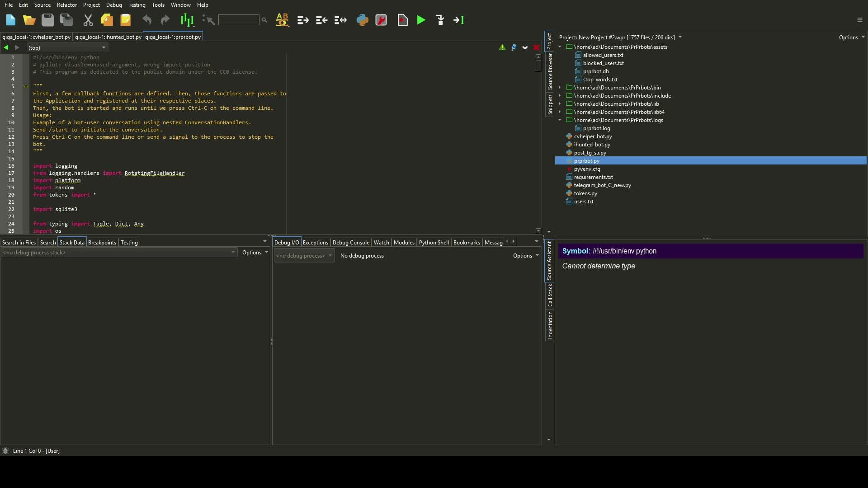Undo the last edit with the toolbar arrow
868x488 pixels.
146,20
